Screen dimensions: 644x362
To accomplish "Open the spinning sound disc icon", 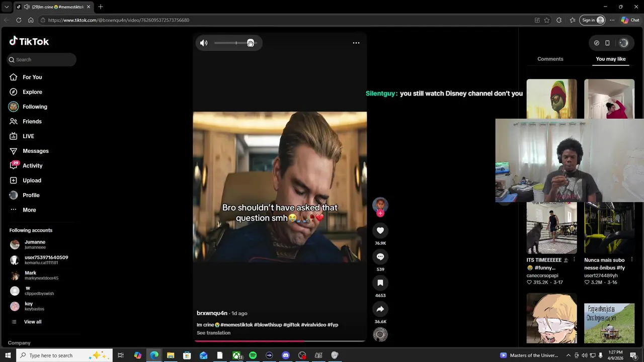I will click(380, 334).
